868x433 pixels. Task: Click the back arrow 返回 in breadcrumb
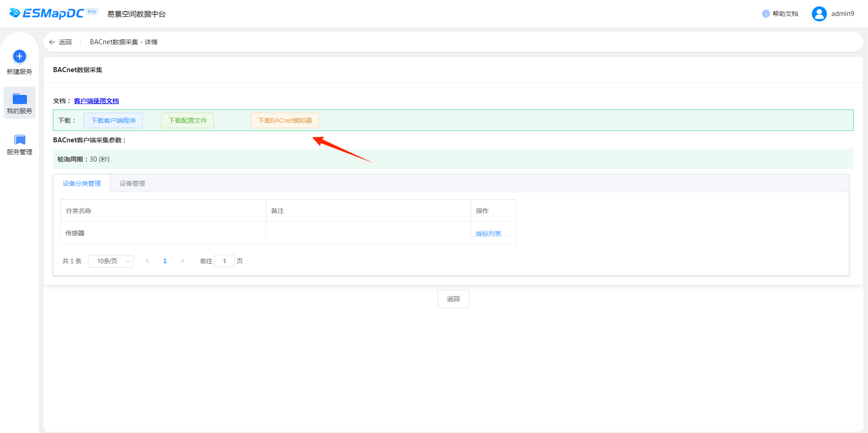click(60, 42)
